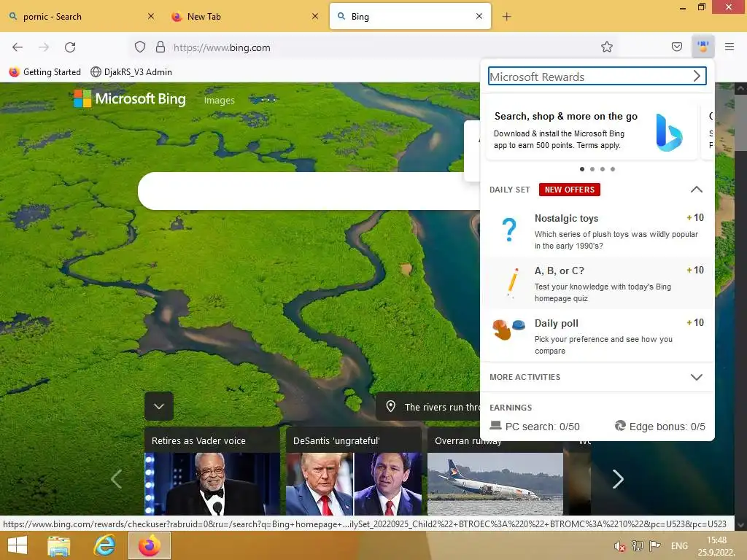Click the ENG language indicator
The image size is (747, 560).
679,545
